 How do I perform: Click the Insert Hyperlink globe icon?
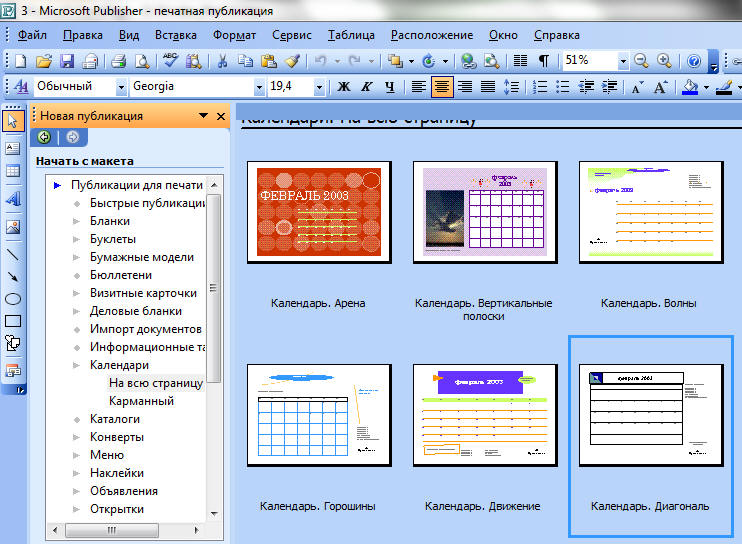(x=468, y=61)
